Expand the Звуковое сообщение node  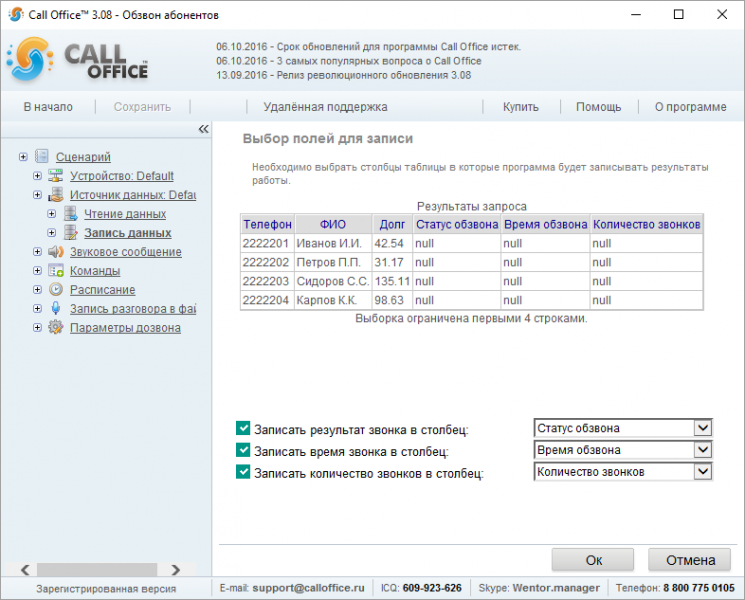point(37,252)
